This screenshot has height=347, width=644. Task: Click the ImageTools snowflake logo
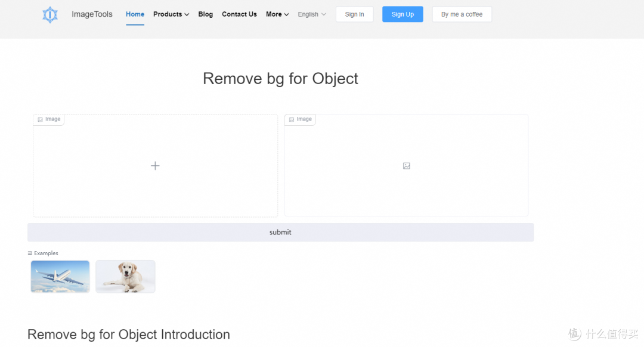point(50,15)
